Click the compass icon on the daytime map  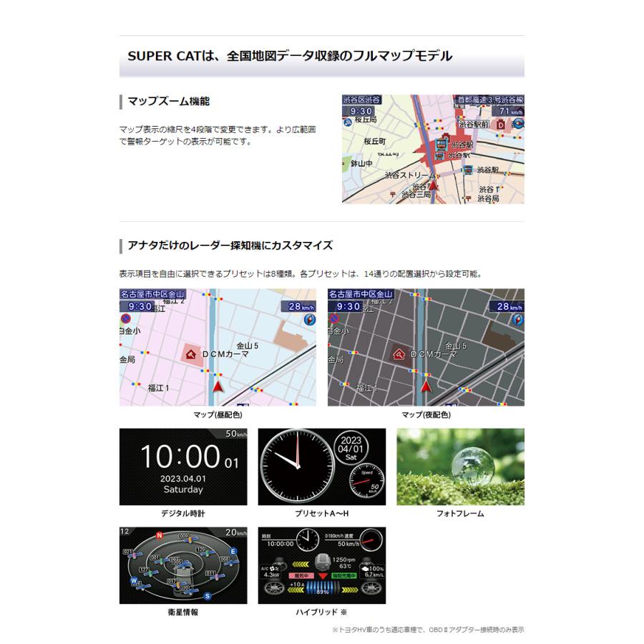tap(308, 320)
